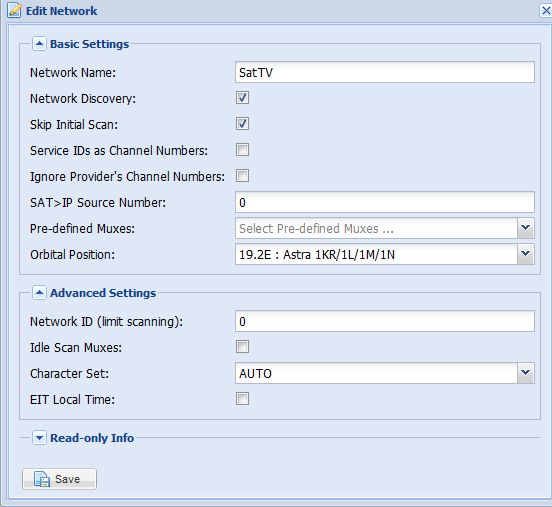This screenshot has width=552, height=507.
Task: Click the SAT>IP Source Number field
Action: pyautogui.click(x=385, y=202)
